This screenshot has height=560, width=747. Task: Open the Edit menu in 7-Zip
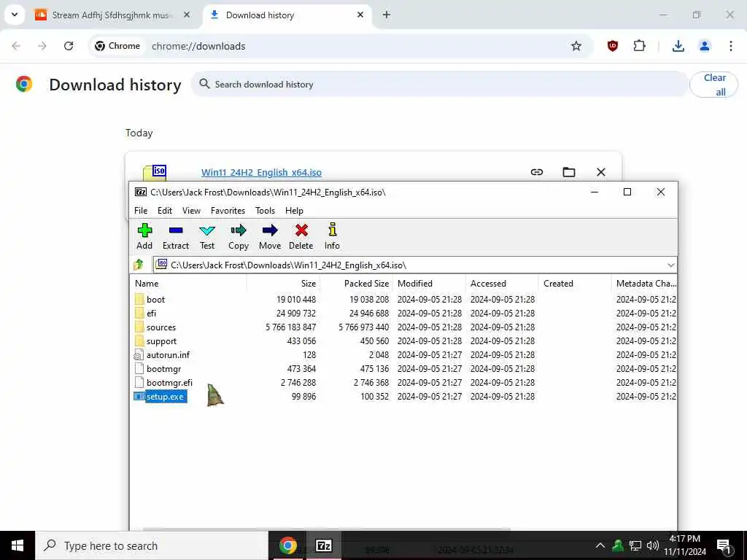(x=165, y=211)
